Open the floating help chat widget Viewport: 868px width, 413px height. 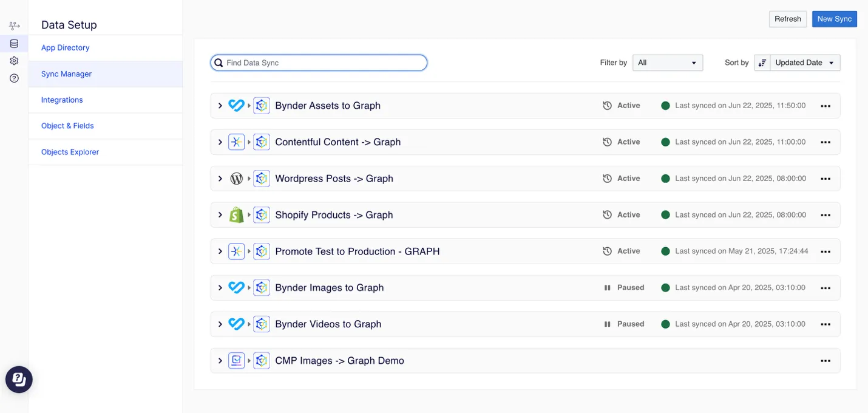pyautogui.click(x=19, y=380)
